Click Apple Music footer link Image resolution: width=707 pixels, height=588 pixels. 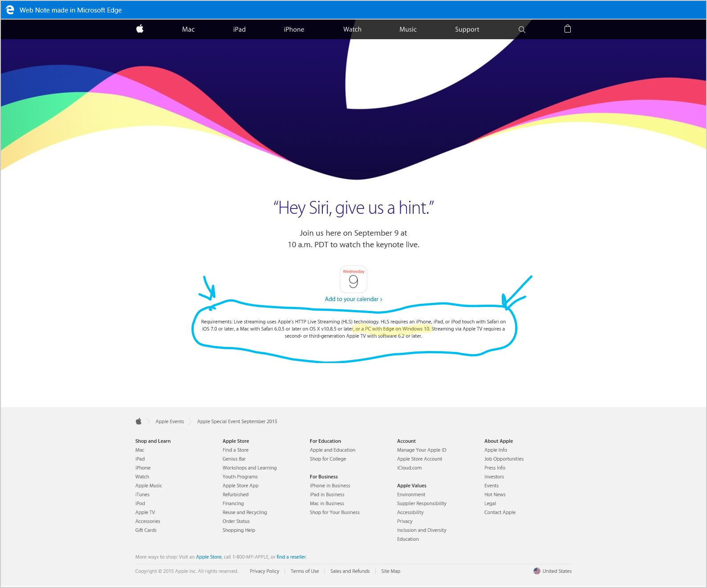149,486
